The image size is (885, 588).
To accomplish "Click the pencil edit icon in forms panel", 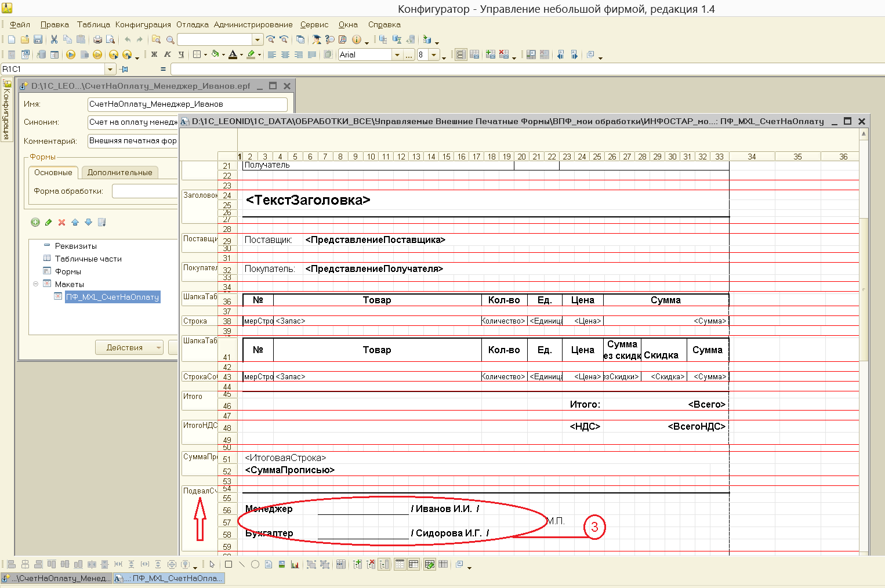I will [49, 222].
